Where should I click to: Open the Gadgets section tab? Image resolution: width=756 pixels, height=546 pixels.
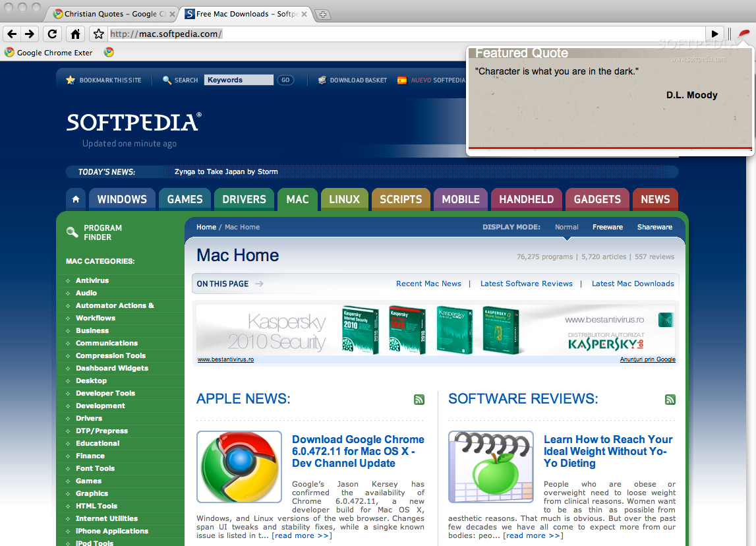point(597,199)
